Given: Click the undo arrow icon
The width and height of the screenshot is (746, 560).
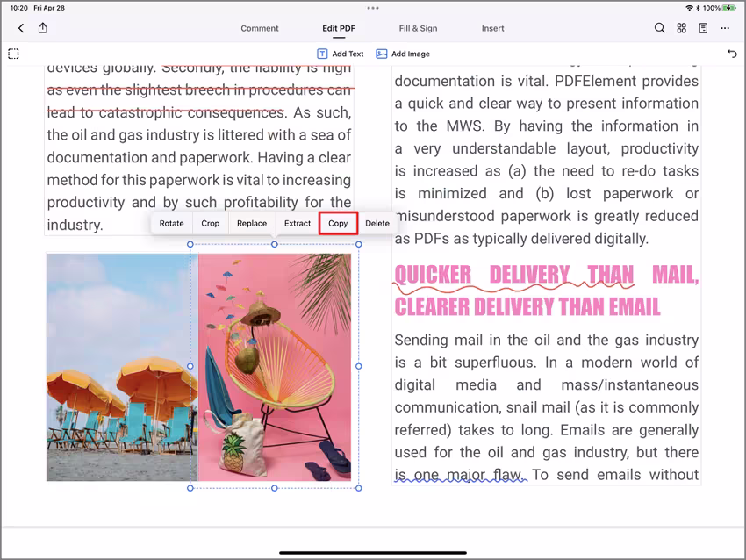Looking at the screenshot, I should pyautogui.click(x=732, y=54).
